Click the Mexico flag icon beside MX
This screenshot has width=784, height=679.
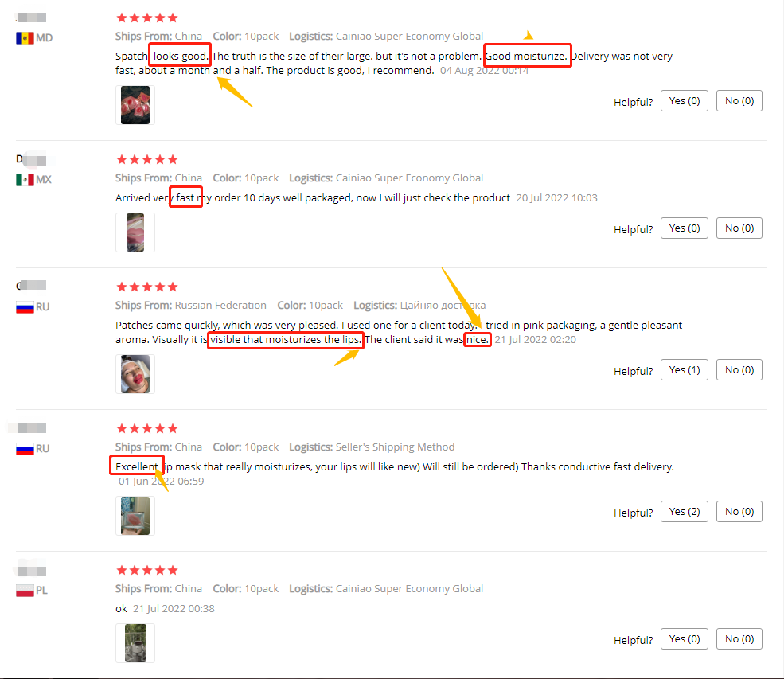tap(25, 179)
